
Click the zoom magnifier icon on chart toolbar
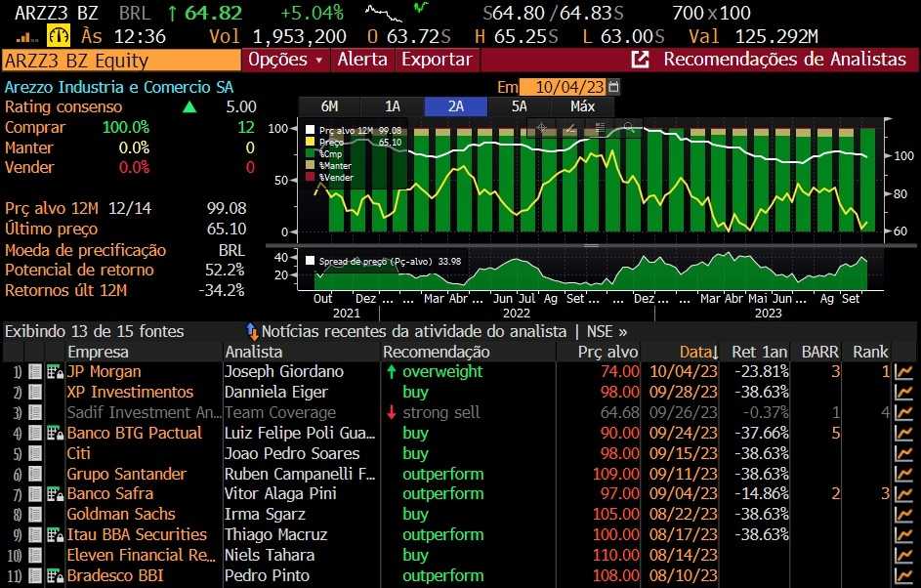pyautogui.click(x=627, y=128)
